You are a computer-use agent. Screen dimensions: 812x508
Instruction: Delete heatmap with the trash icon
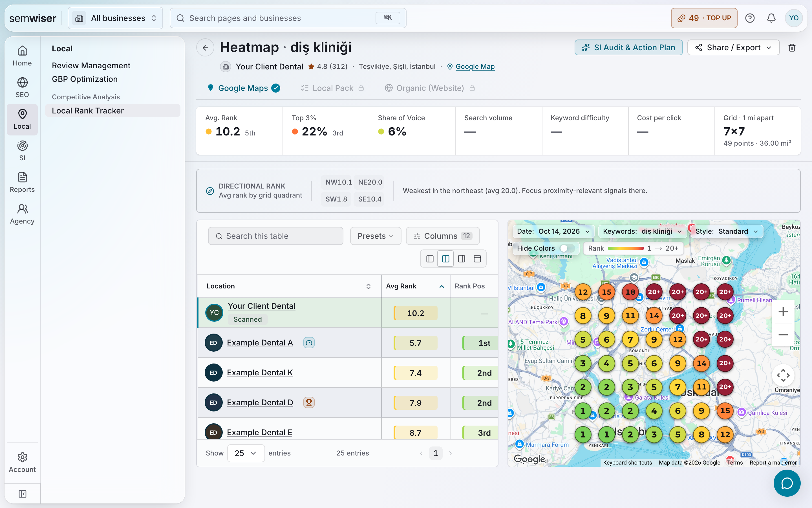click(792, 48)
